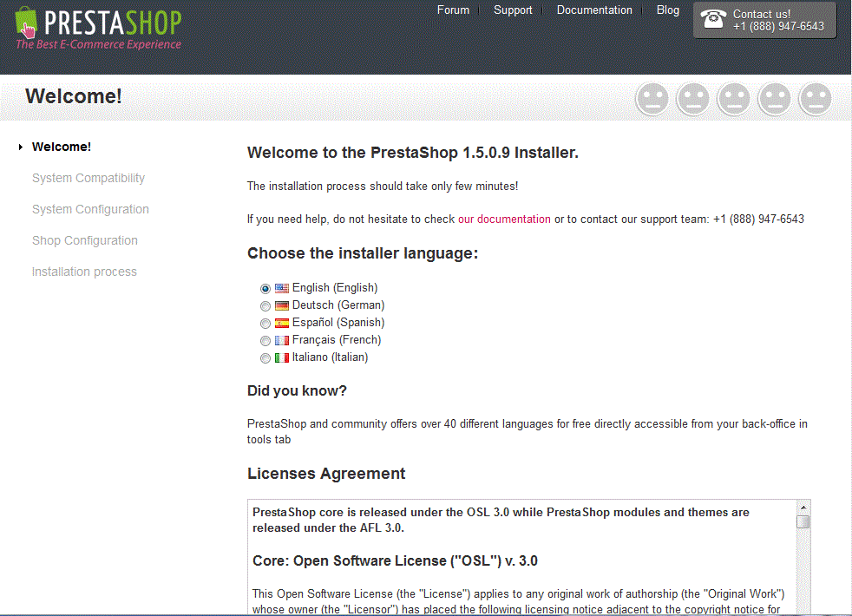
Task: Select the Deutsch (German) radio button
Action: pyautogui.click(x=265, y=306)
